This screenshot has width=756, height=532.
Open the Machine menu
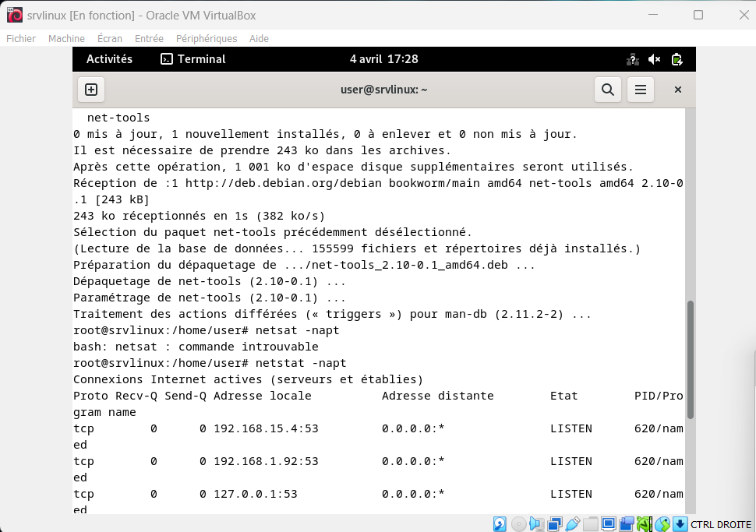pyautogui.click(x=66, y=38)
